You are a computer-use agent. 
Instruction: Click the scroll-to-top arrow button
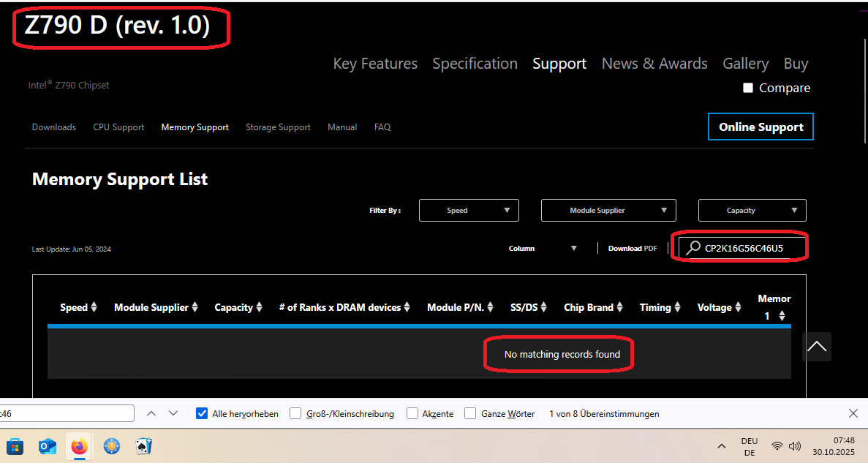[817, 347]
